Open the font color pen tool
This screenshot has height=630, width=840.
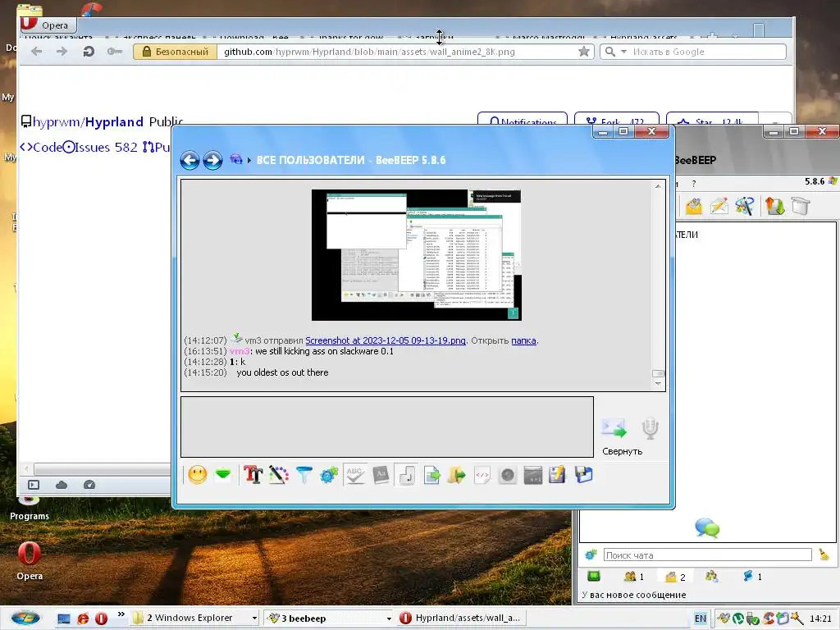(x=279, y=475)
